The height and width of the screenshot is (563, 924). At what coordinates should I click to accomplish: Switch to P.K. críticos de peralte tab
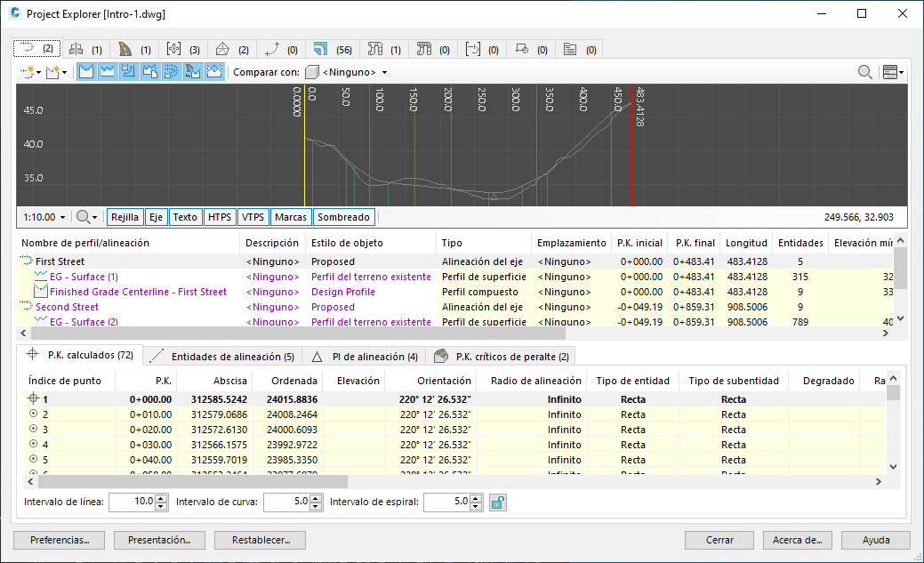(502, 356)
